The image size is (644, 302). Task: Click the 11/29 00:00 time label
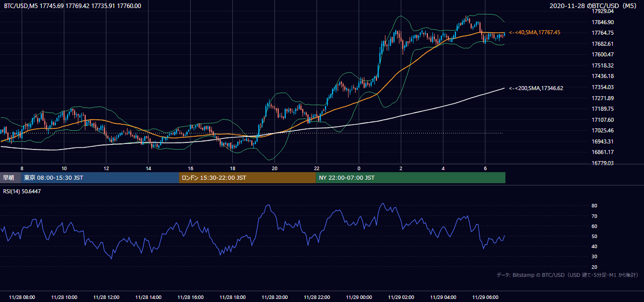(359, 297)
